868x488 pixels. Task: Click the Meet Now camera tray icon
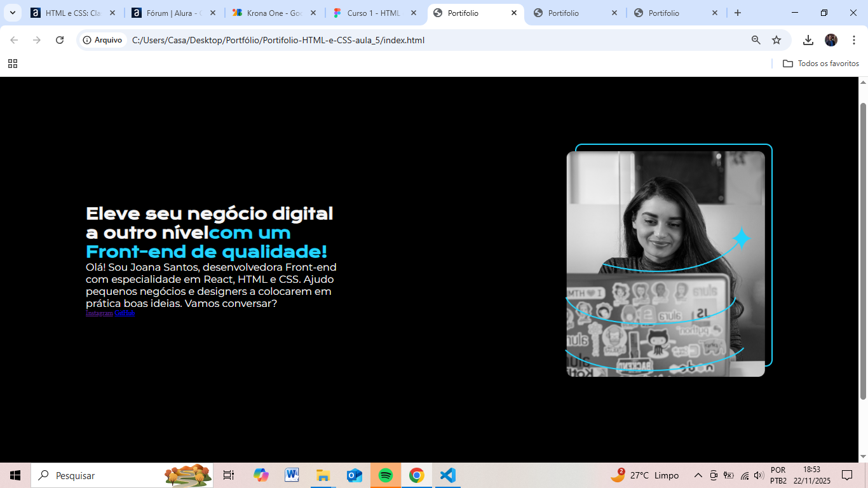[714, 475]
